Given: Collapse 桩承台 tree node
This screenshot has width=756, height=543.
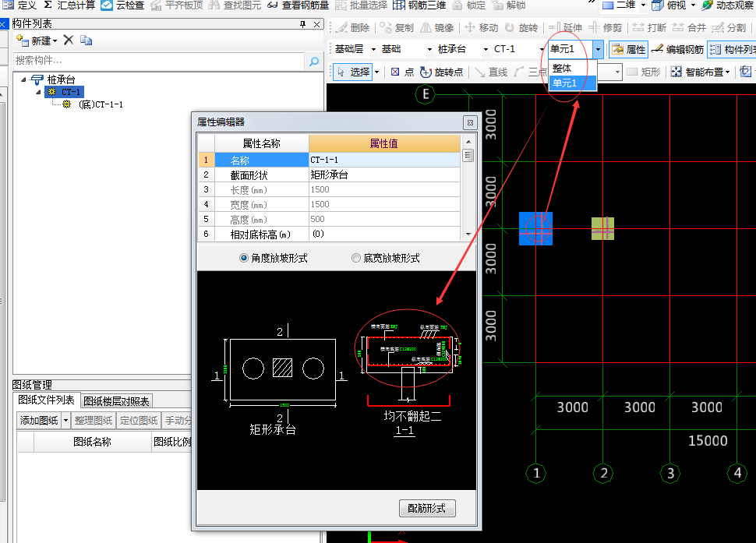Looking at the screenshot, I should click(23, 79).
